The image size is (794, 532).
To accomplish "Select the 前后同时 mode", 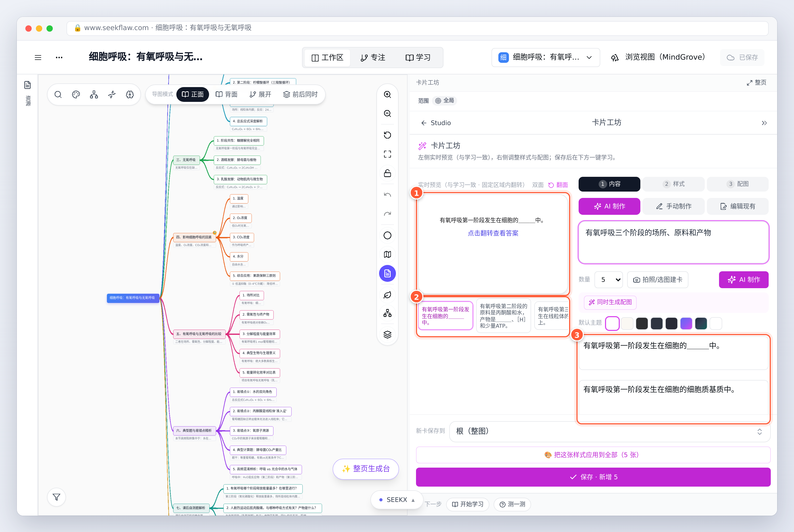I will [x=301, y=94].
